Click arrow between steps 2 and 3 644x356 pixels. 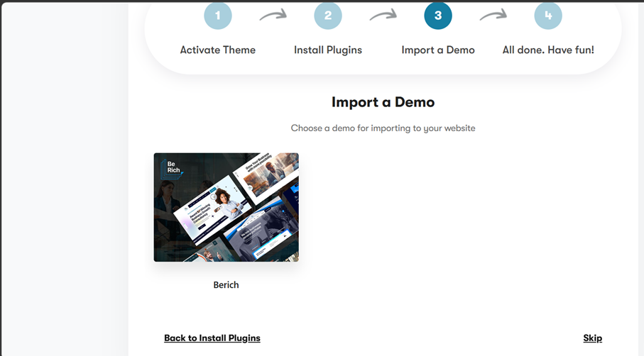point(383,16)
